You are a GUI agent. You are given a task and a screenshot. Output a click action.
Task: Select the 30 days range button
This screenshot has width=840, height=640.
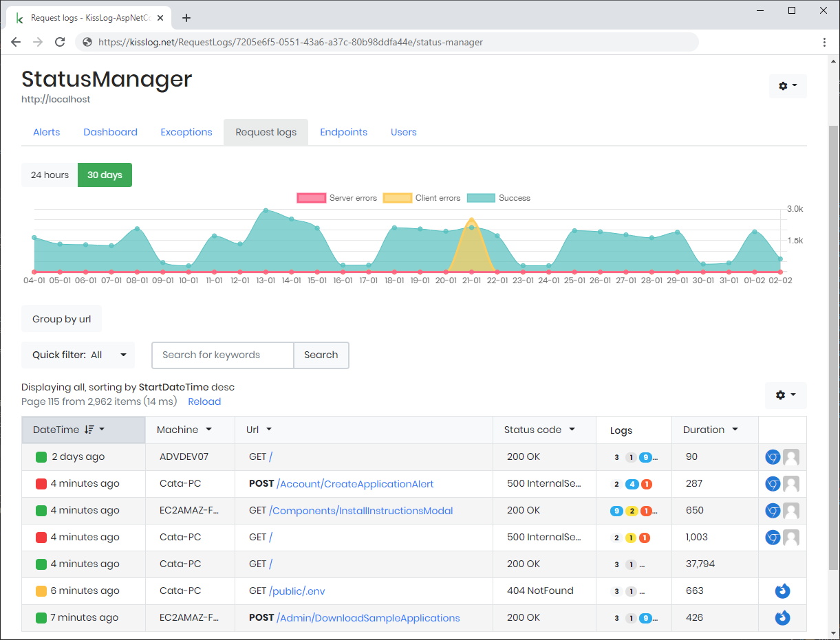(x=105, y=175)
